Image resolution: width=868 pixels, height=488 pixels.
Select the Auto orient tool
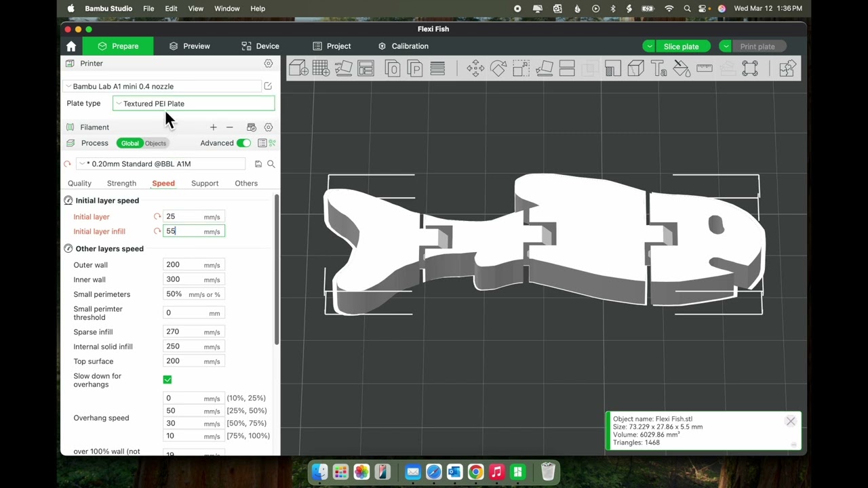click(343, 68)
